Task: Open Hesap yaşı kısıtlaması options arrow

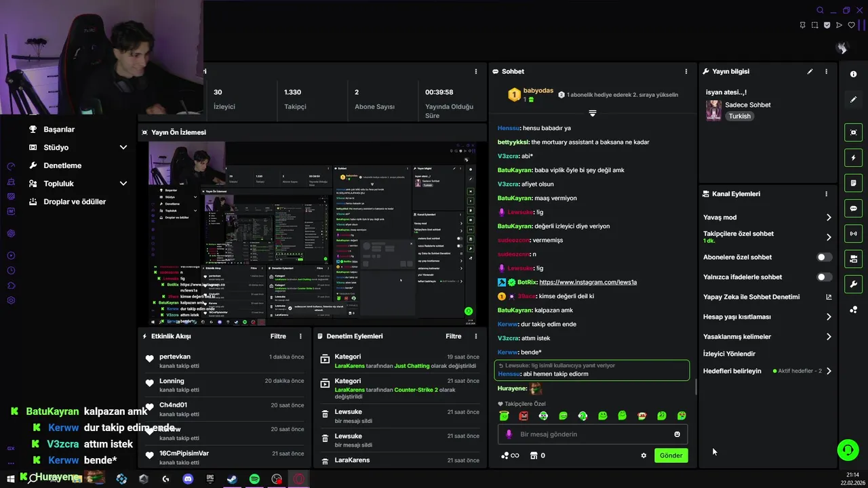Action: pyautogui.click(x=829, y=317)
